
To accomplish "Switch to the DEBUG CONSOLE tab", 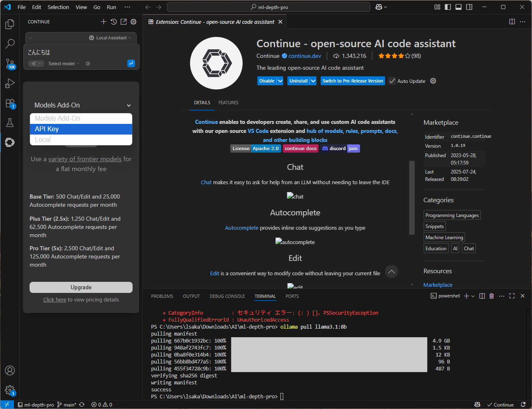I will click(x=227, y=296).
